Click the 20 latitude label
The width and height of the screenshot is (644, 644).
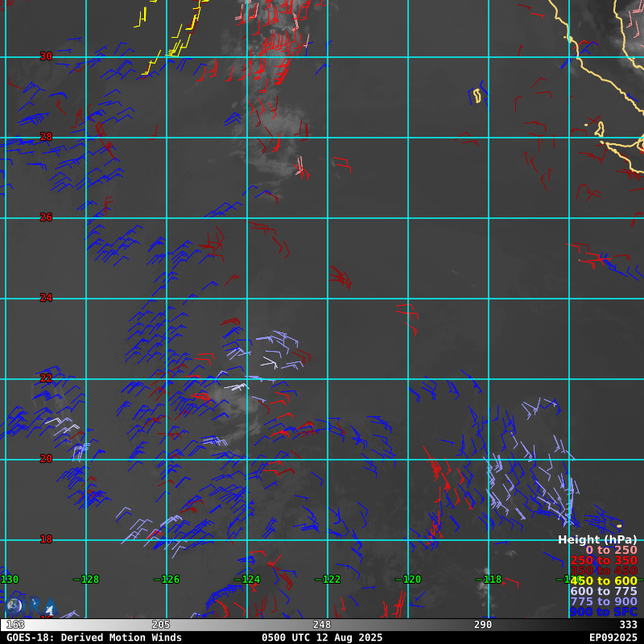click(46, 459)
